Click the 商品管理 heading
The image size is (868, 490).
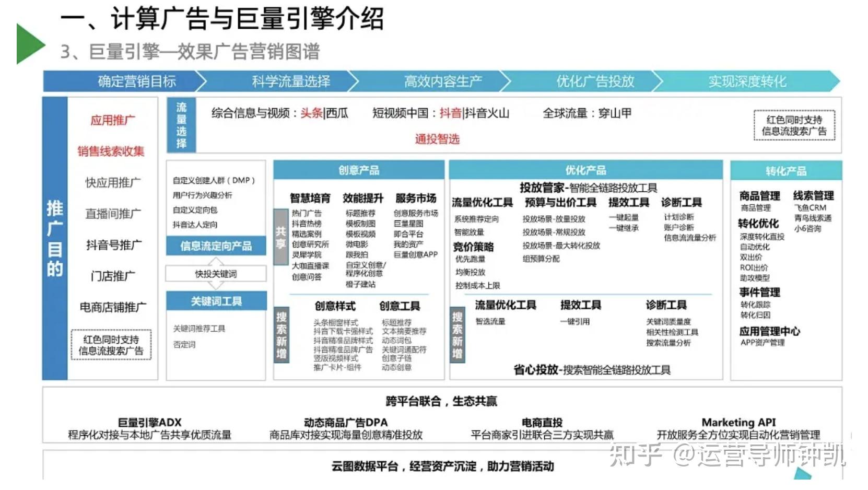point(760,196)
